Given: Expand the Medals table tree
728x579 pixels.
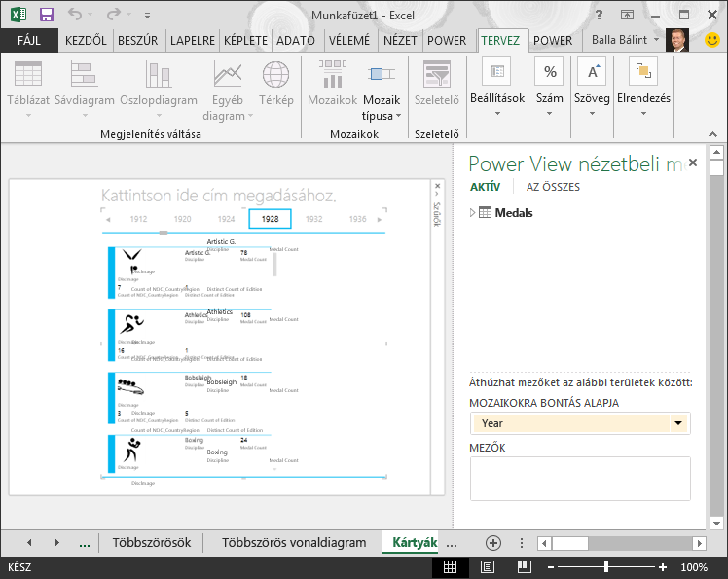Looking at the screenshot, I should [472, 213].
